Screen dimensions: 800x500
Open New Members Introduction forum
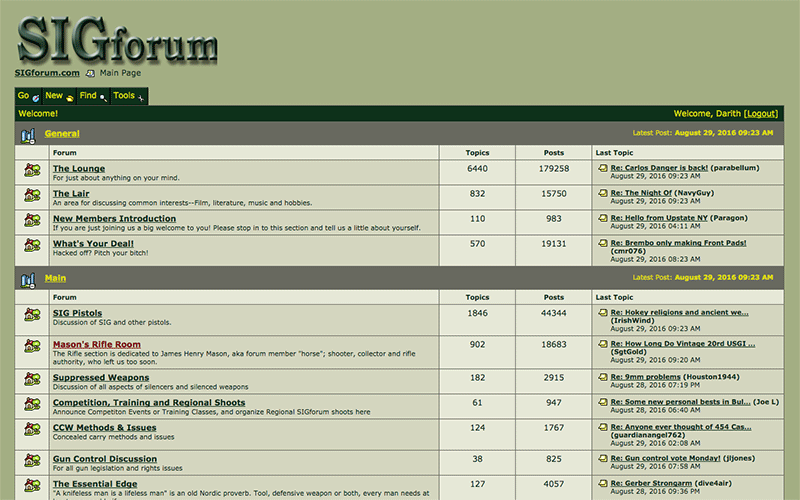tap(114, 218)
